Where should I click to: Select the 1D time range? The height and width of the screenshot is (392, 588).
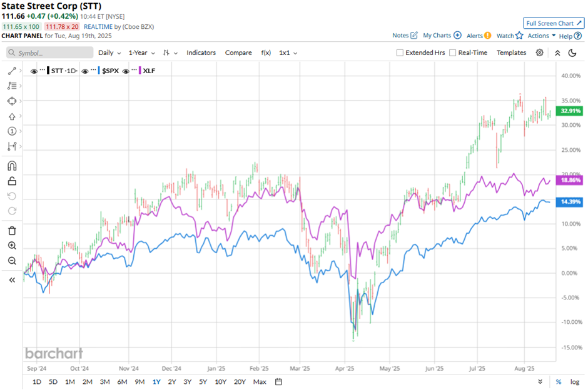[37, 382]
